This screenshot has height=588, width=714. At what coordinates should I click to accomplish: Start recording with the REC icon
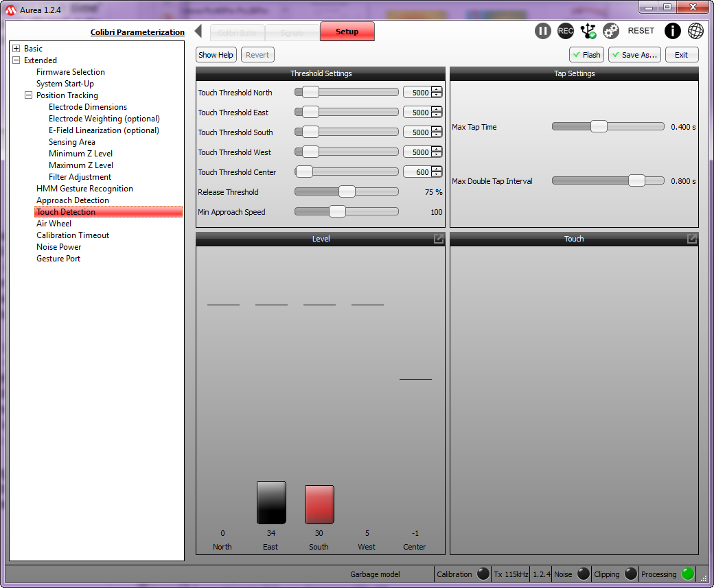566,31
